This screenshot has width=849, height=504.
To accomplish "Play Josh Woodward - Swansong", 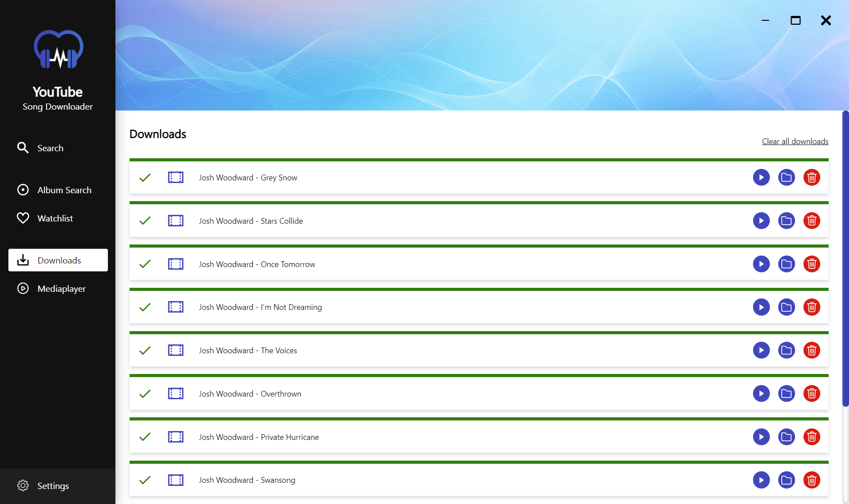I will point(761,480).
